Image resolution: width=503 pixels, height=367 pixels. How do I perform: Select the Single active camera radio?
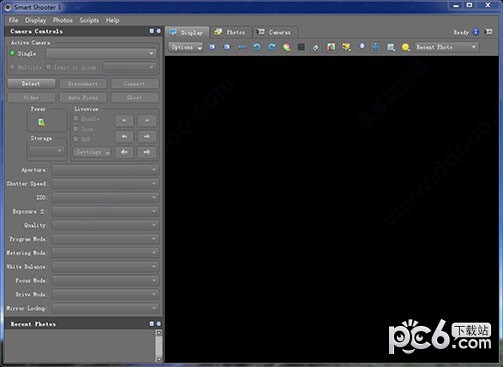click(12, 53)
